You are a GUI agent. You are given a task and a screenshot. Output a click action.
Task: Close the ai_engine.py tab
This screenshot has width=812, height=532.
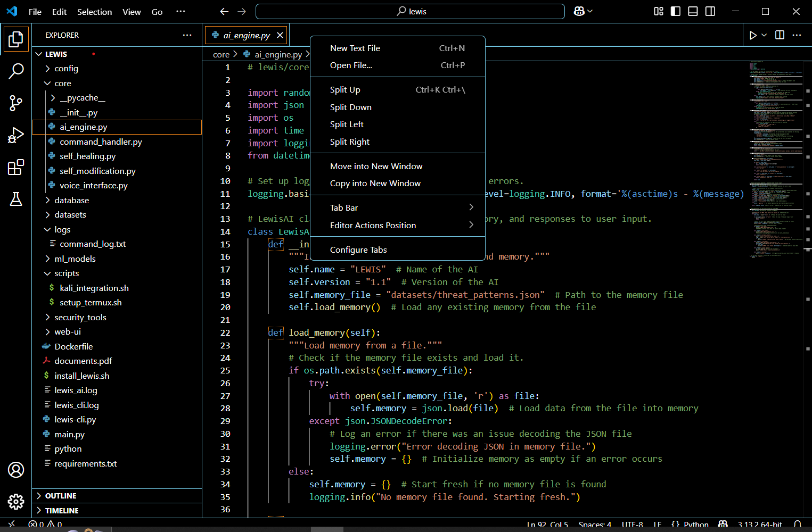click(280, 36)
